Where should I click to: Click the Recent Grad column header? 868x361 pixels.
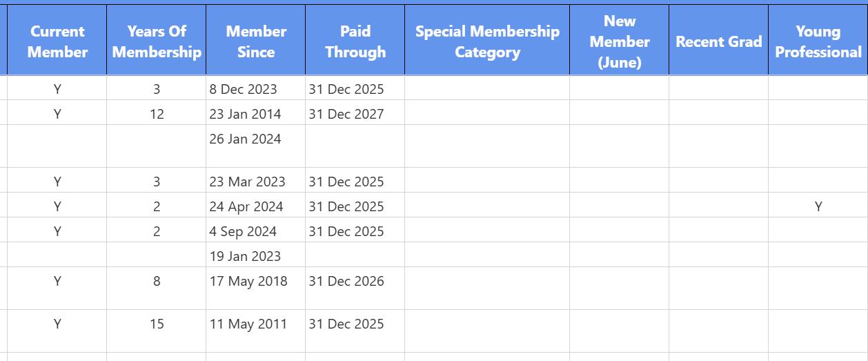click(718, 41)
